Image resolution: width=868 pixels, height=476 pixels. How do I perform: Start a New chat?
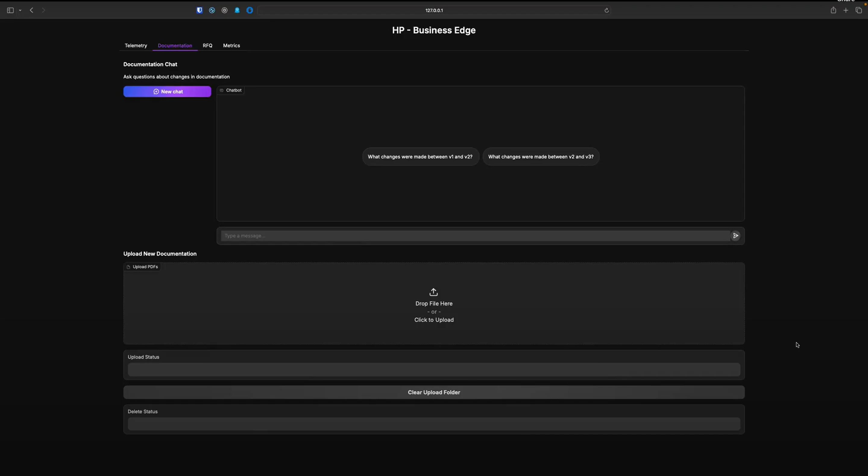(167, 92)
